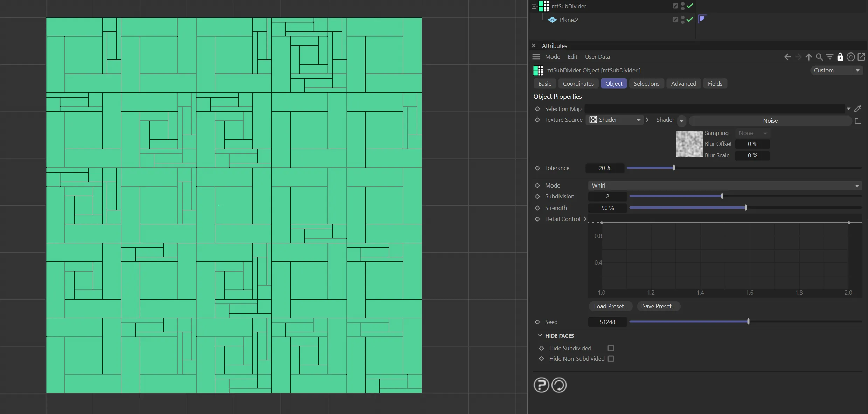
Task: Click the circular reset icon at panel bottom
Action: click(x=559, y=385)
